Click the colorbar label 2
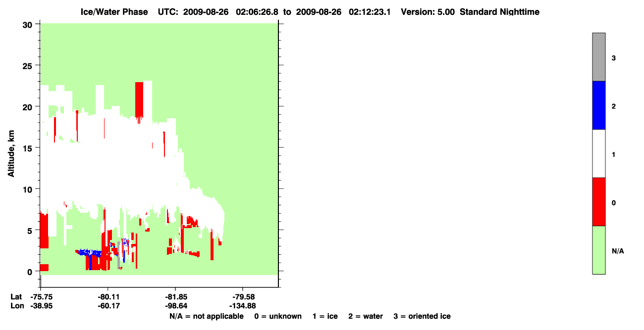 [613, 106]
